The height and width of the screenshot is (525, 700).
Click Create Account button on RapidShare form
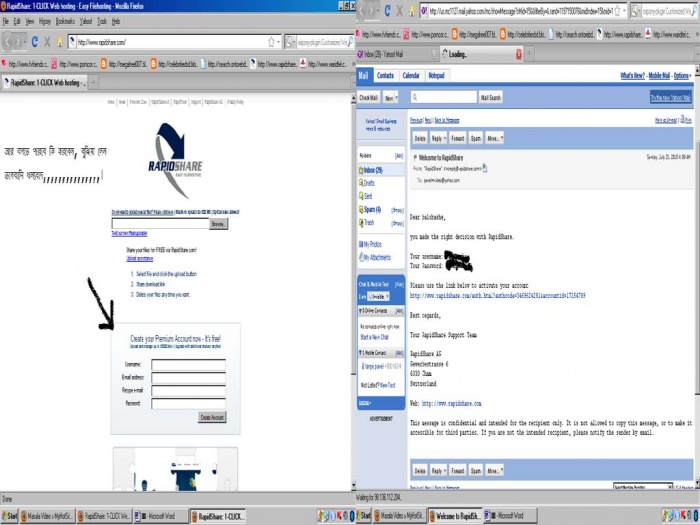point(212,417)
